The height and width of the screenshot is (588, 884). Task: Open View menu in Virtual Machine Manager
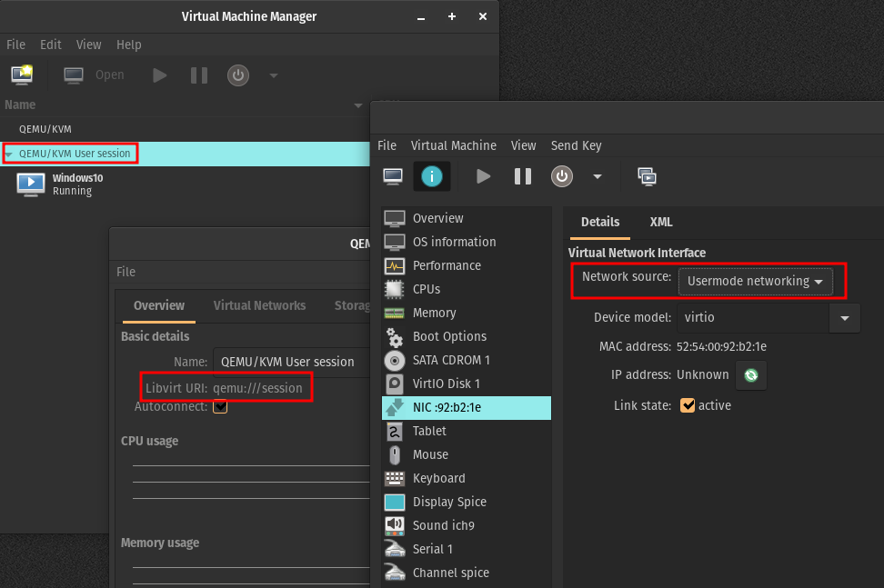(x=88, y=45)
